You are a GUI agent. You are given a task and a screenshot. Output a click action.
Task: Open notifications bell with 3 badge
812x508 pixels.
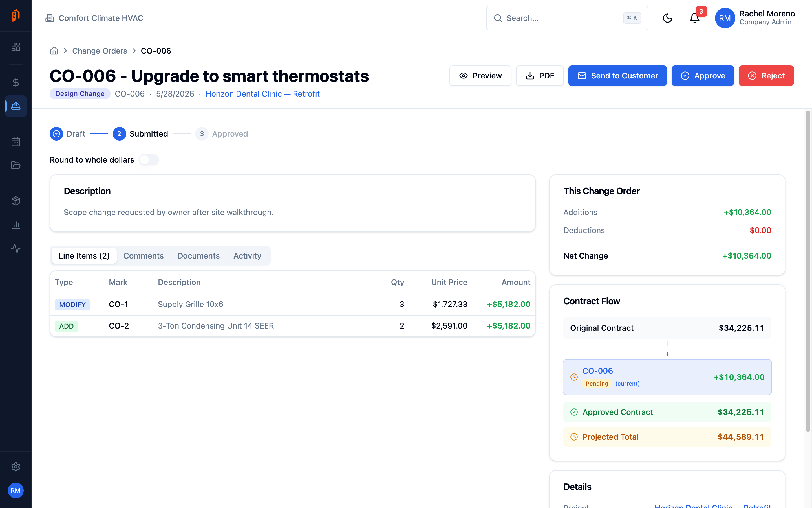pyautogui.click(x=694, y=18)
